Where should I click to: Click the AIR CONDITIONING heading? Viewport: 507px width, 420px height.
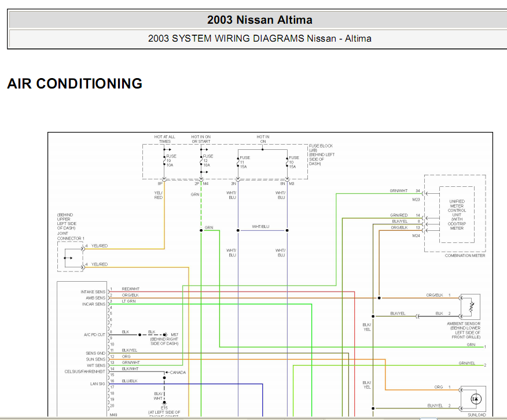point(75,84)
